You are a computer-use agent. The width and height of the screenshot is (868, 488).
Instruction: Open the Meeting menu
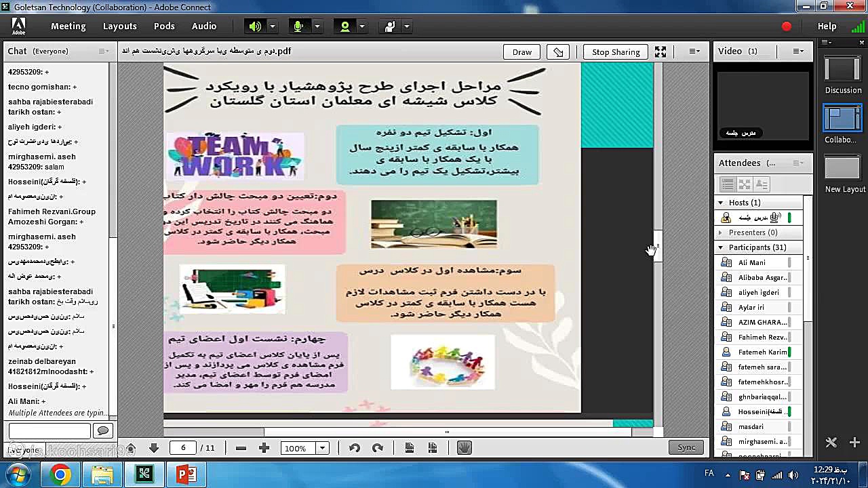pos(68,26)
